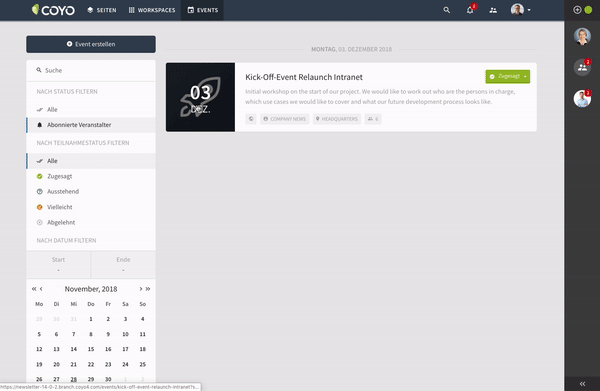Select November 1 in calendar

pos(91,319)
